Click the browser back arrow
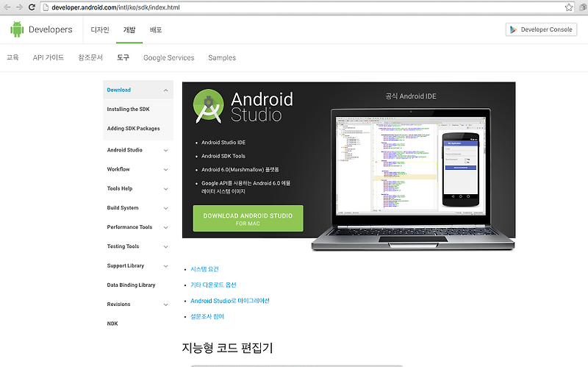 pos(7,7)
